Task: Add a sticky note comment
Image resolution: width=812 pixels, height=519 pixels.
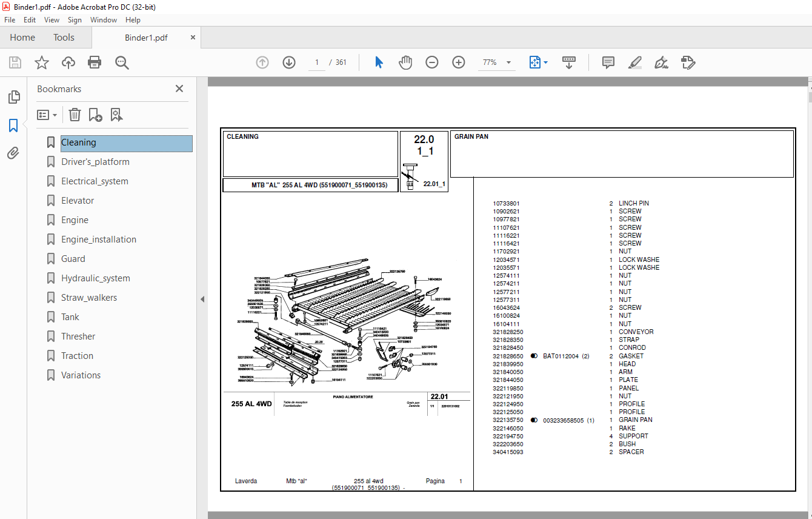Action: [x=608, y=62]
